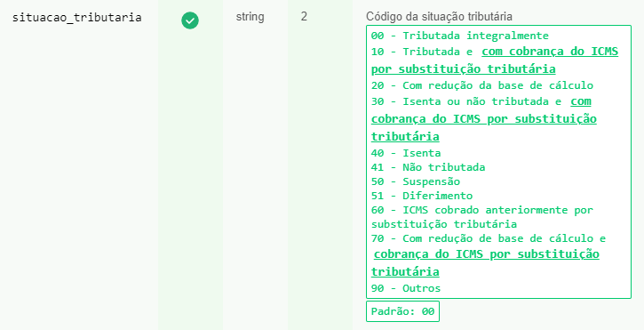Click the '40 - Isenta' entry
Screen dimensions: 644x330
406,153
